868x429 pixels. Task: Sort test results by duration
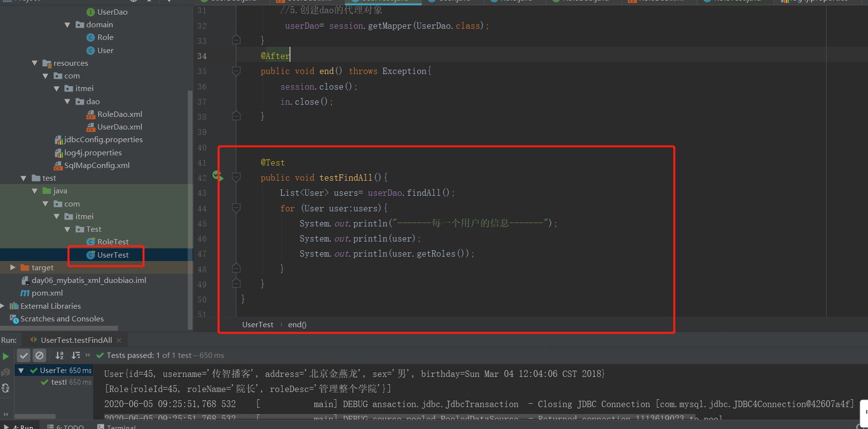(x=76, y=355)
